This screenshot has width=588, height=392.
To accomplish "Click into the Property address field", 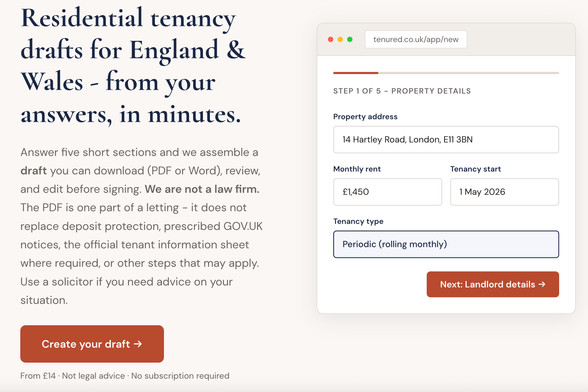I will (x=446, y=140).
